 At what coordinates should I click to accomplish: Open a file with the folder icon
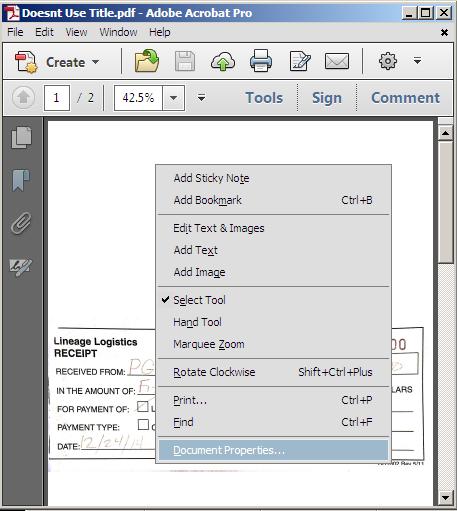pyautogui.click(x=147, y=61)
